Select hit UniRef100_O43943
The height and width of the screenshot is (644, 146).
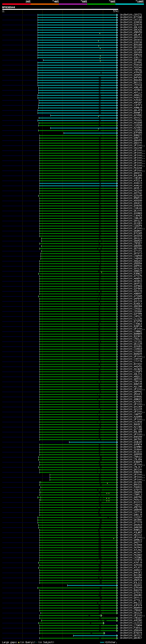(x=131, y=547)
